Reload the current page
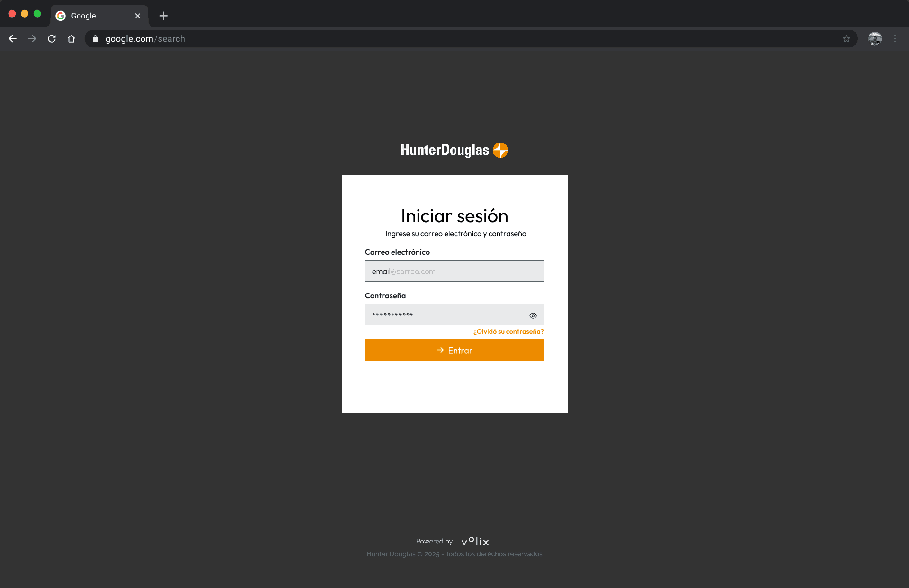Screen dimensions: 909x588 (52, 39)
